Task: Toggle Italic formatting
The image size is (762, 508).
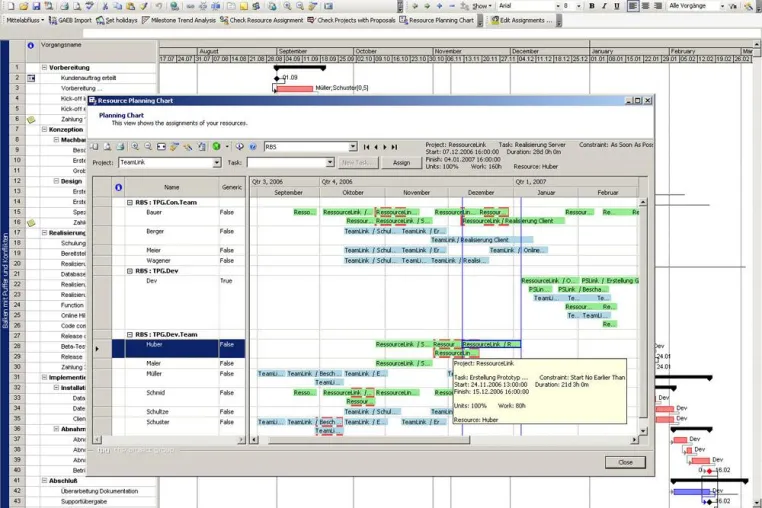Action: pyautogui.click(x=604, y=6)
